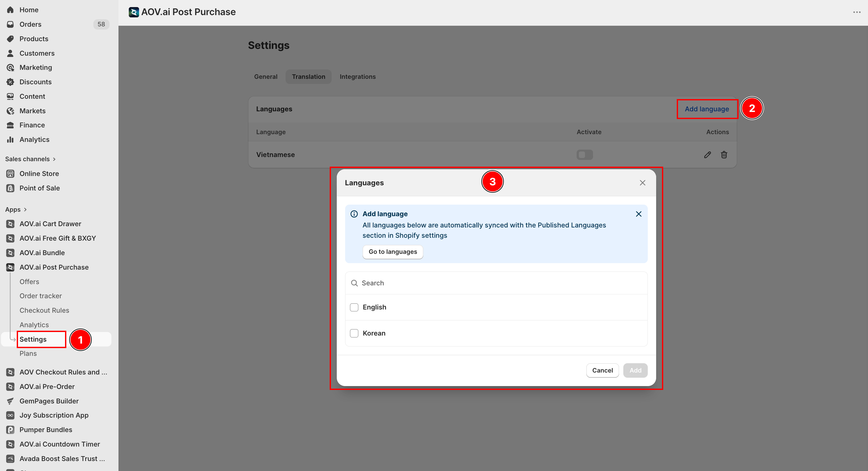
Task: Click the Add language link
Action: (x=707, y=109)
